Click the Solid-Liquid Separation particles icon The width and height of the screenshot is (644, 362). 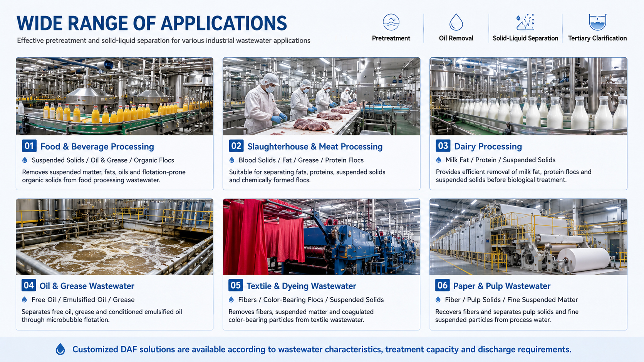pos(525,22)
